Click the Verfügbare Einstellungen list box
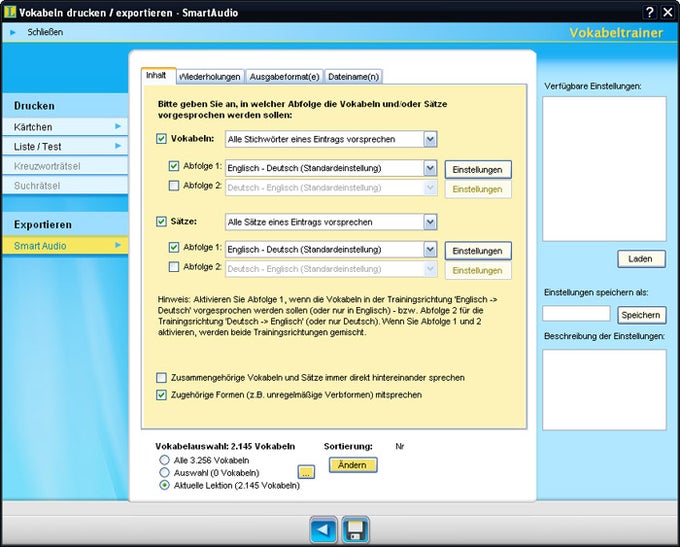 [604, 169]
